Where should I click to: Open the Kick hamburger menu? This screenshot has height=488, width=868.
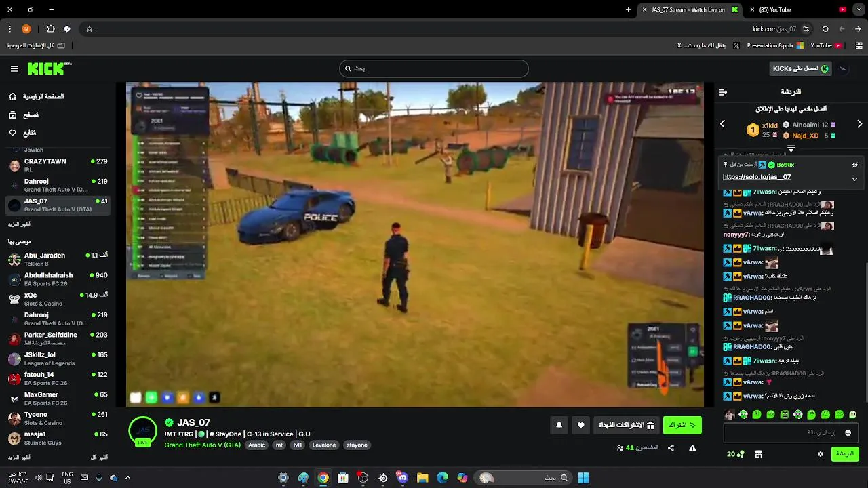click(14, 68)
